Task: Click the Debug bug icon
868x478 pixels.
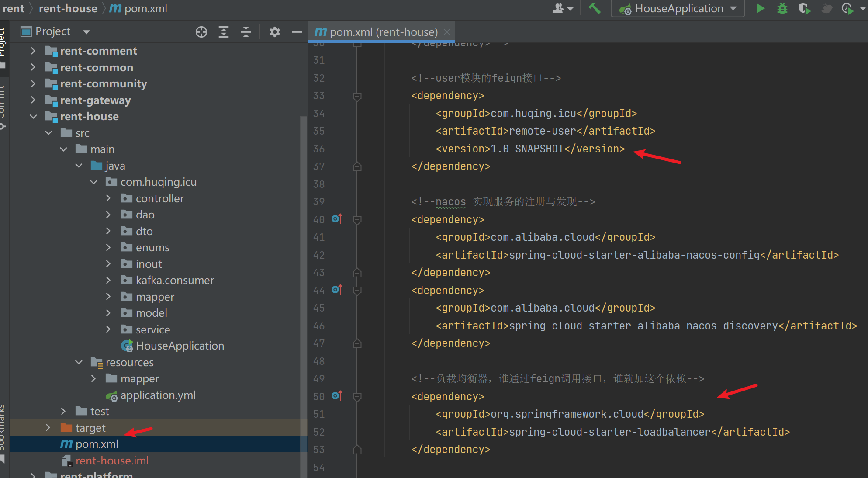Action: (x=782, y=9)
